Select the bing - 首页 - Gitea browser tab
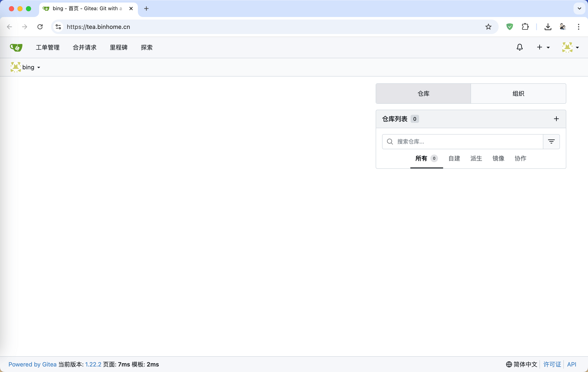588x372 pixels. point(88,9)
